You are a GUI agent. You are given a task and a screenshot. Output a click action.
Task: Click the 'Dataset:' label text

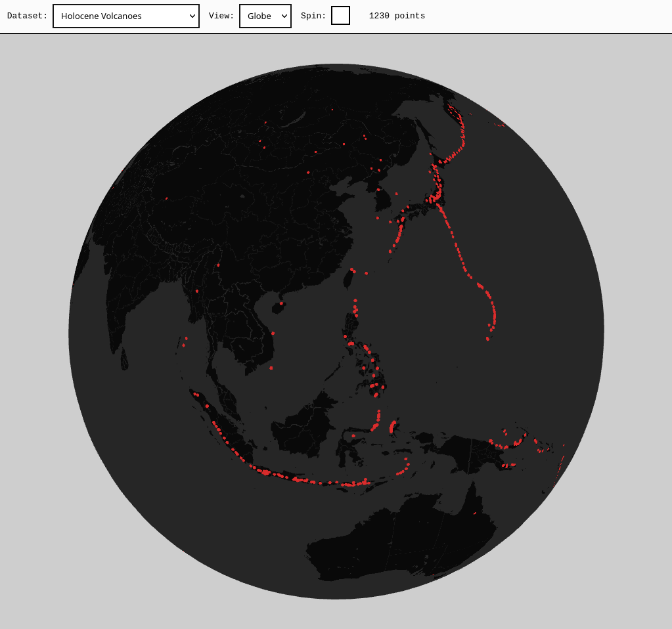(27, 16)
